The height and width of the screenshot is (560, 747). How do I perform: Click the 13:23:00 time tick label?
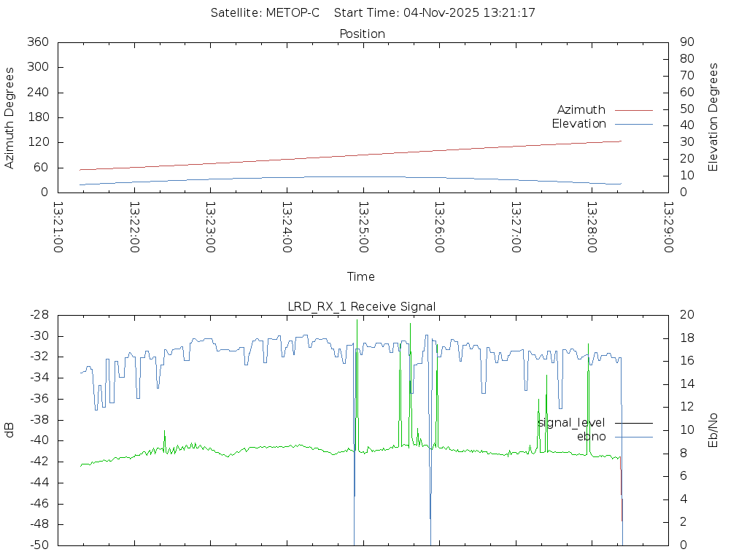(210, 227)
